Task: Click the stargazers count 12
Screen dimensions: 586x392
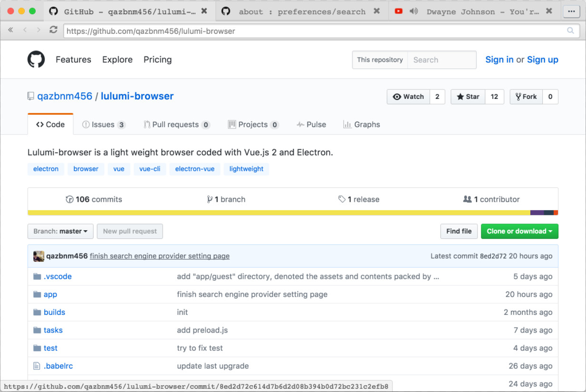Action: [x=495, y=97]
